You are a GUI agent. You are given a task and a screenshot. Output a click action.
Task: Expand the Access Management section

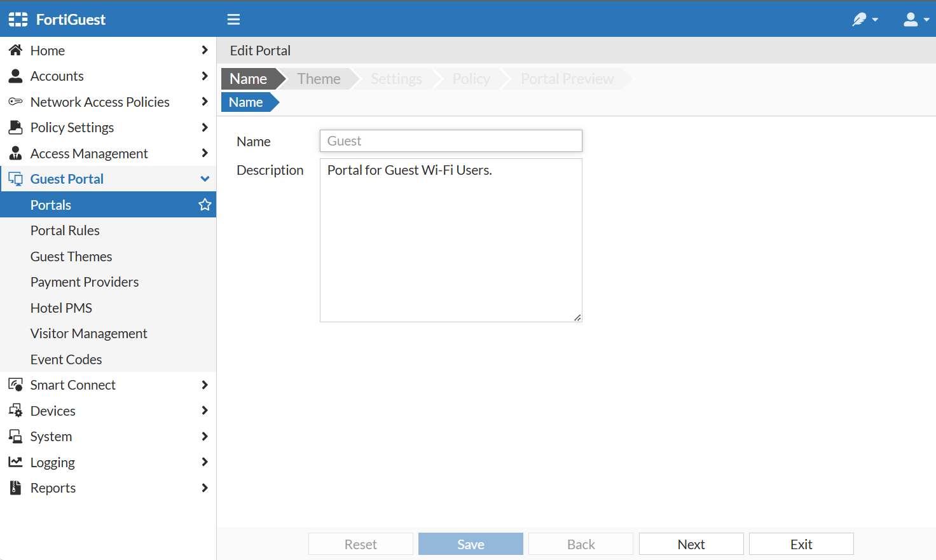(x=205, y=153)
